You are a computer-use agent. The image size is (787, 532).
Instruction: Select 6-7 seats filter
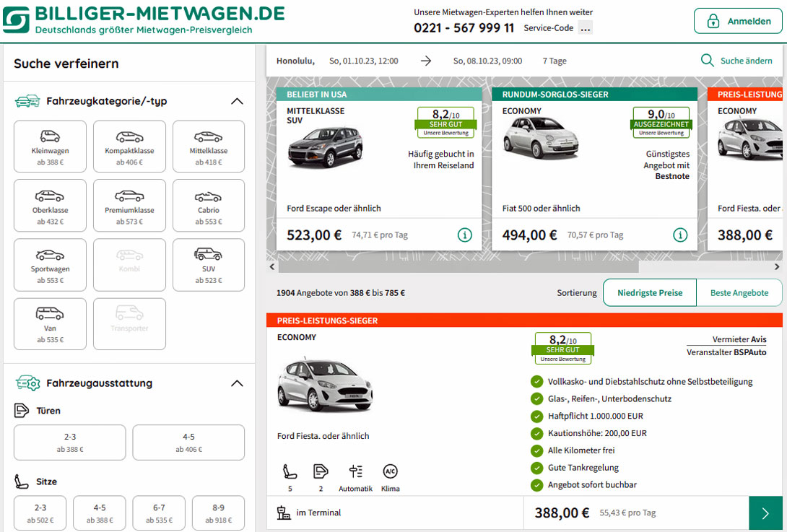[x=159, y=513]
